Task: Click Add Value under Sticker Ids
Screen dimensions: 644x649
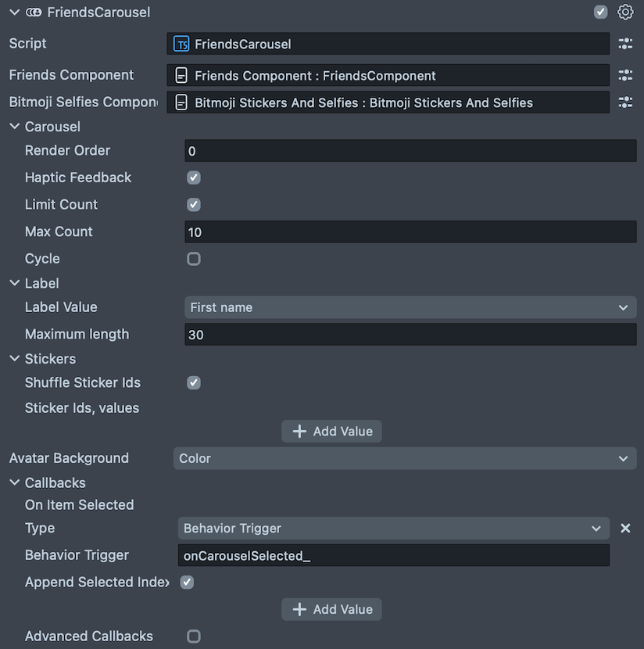Action: pyautogui.click(x=332, y=432)
